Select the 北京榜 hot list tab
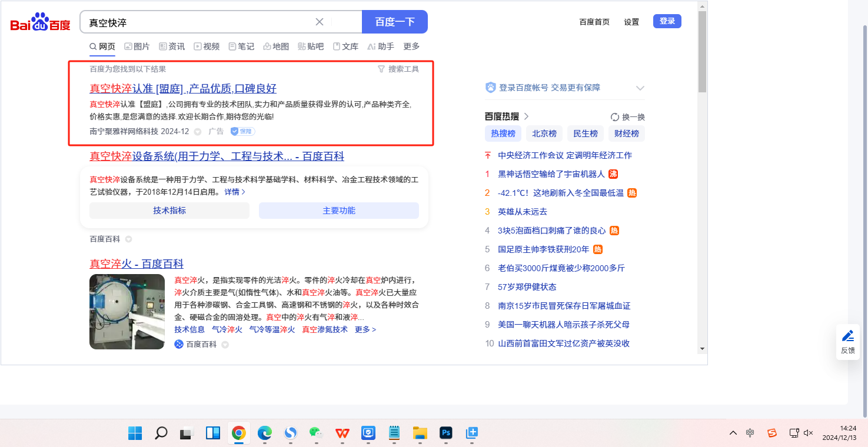 click(x=544, y=134)
